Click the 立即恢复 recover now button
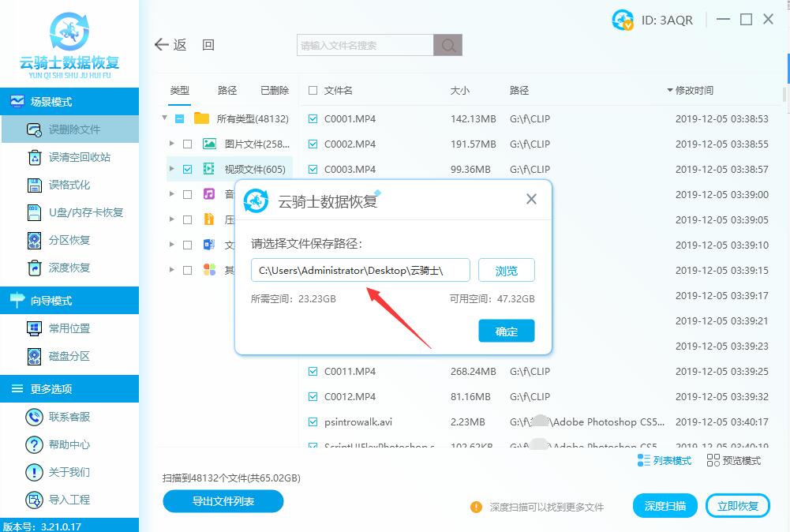The width and height of the screenshot is (790, 532). tap(738, 506)
